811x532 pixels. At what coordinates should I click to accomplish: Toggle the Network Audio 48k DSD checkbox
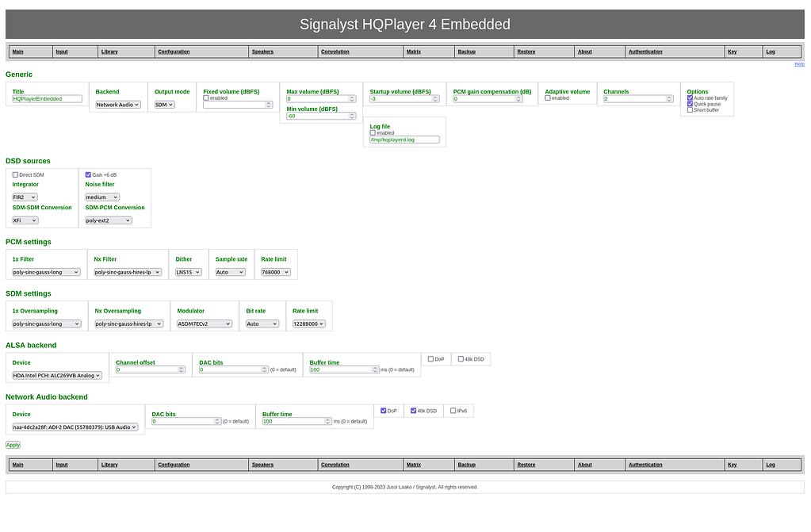click(x=414, y=411)
